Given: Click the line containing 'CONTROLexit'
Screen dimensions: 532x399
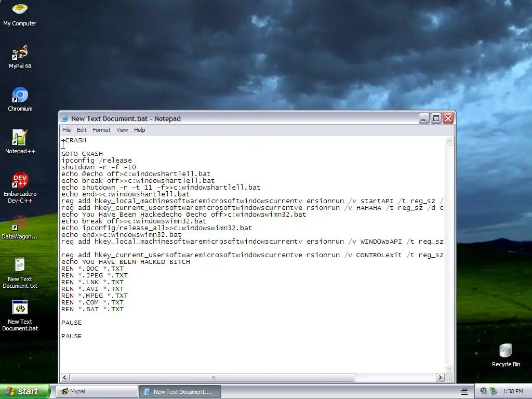Looking at the screenshot, I should pos(252,255).
